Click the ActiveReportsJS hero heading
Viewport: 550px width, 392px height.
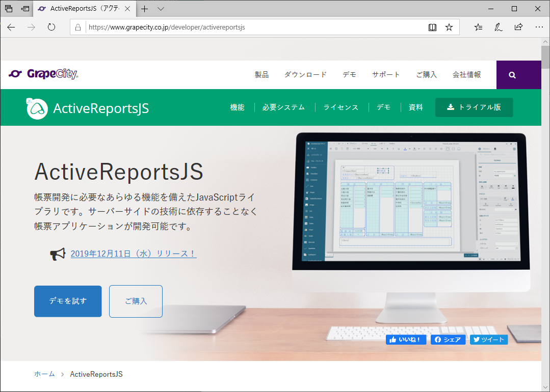tap(119, 172)
